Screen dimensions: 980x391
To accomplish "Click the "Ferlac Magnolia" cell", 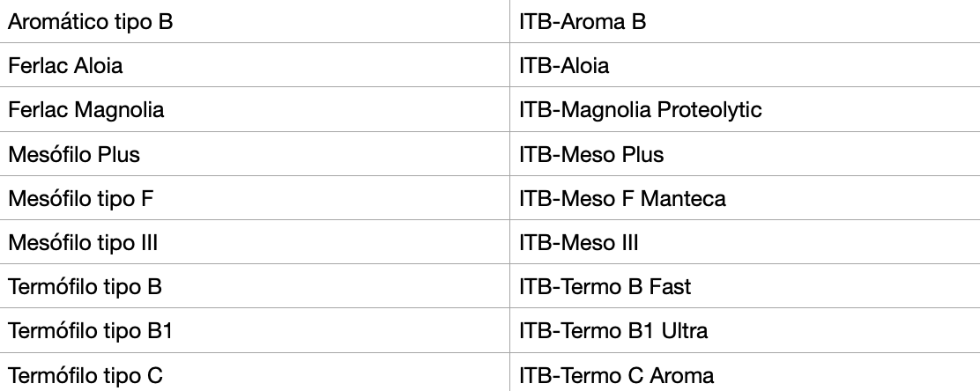I will 85,110.
